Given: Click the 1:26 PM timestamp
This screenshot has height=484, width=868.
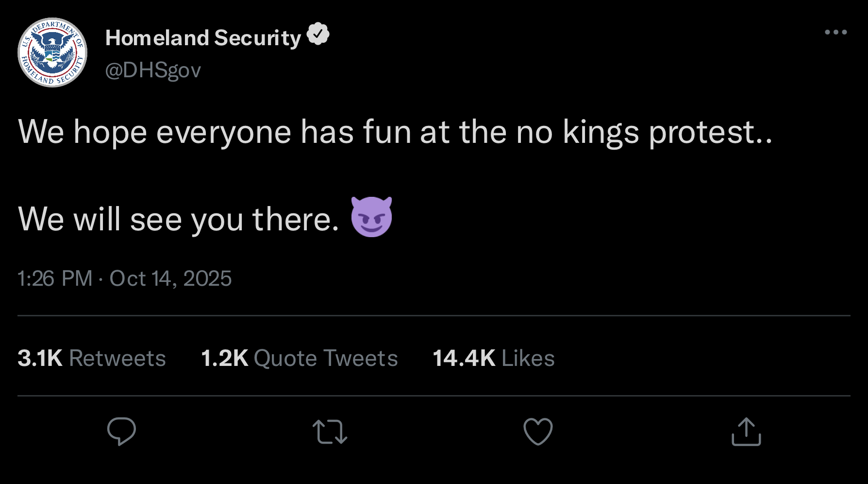Looking at the screenshot, I should 55,278.
